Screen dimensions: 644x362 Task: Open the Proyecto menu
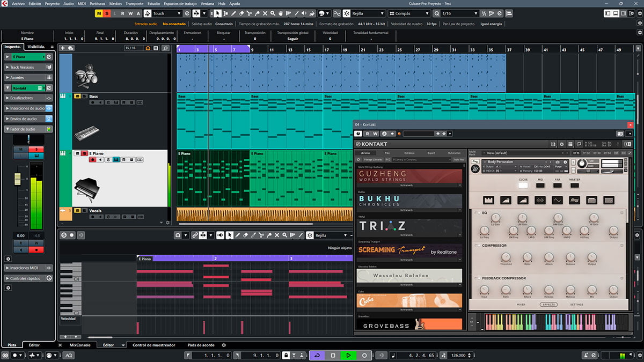pos(52,3)
